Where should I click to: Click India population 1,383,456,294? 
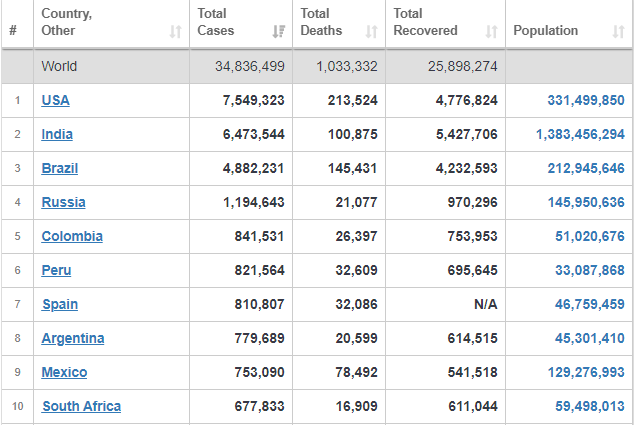pyautogui.click(x=580, y=134)
